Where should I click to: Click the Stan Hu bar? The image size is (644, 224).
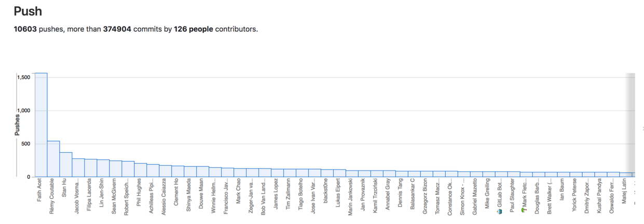pyautogui.click(x=65, y=164)
